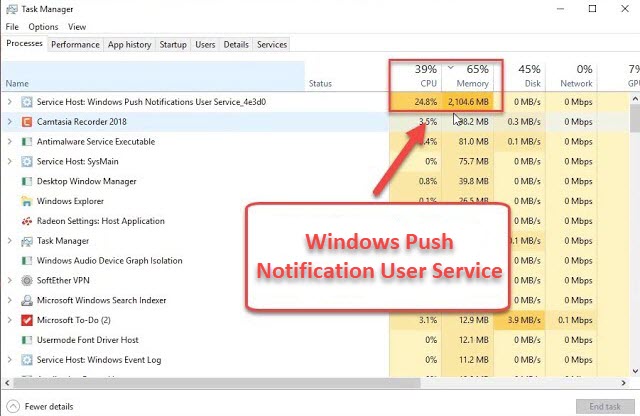
Task: Click the horizontal scrollbar right arrow
Action: point(623,383)
